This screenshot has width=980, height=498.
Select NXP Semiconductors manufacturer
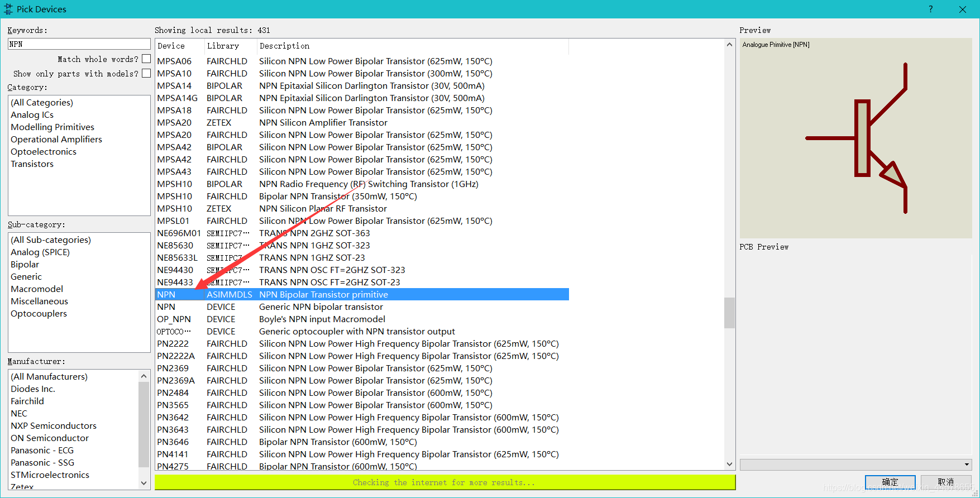point(54,425)
